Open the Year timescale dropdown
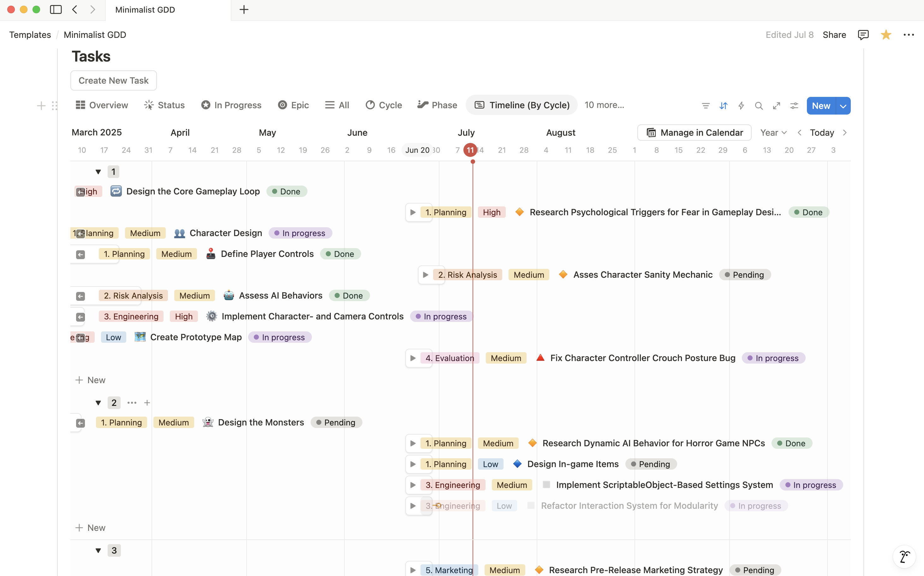Viewport: 924px width, 576px height. [x=773, y=133]
